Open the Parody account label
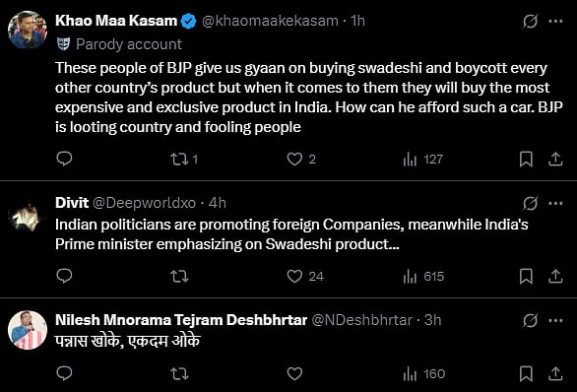 tap(119, 44)
